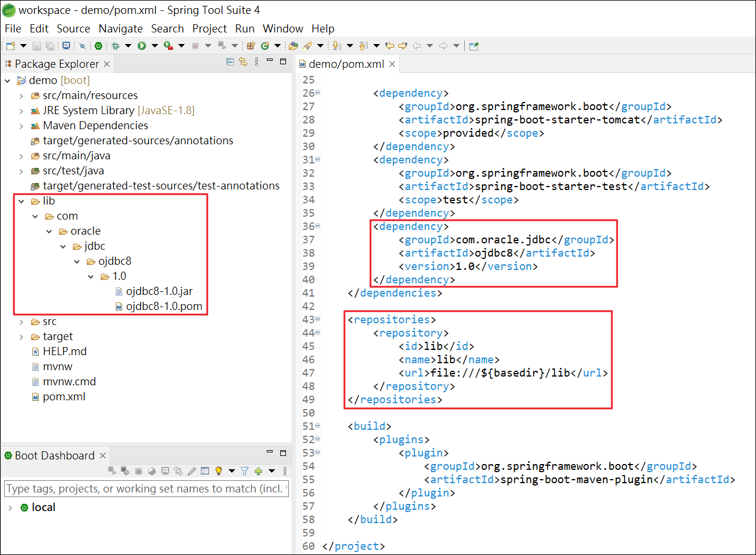
Task: Click the green plus icon in Boot Dashboard
Action: pyautogui.click(x=258, y=471)
